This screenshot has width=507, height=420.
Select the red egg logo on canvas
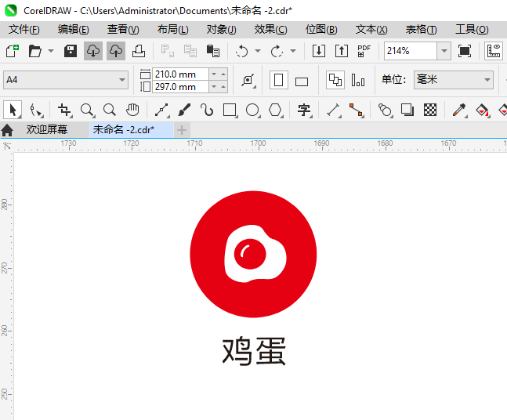point(253,254)
